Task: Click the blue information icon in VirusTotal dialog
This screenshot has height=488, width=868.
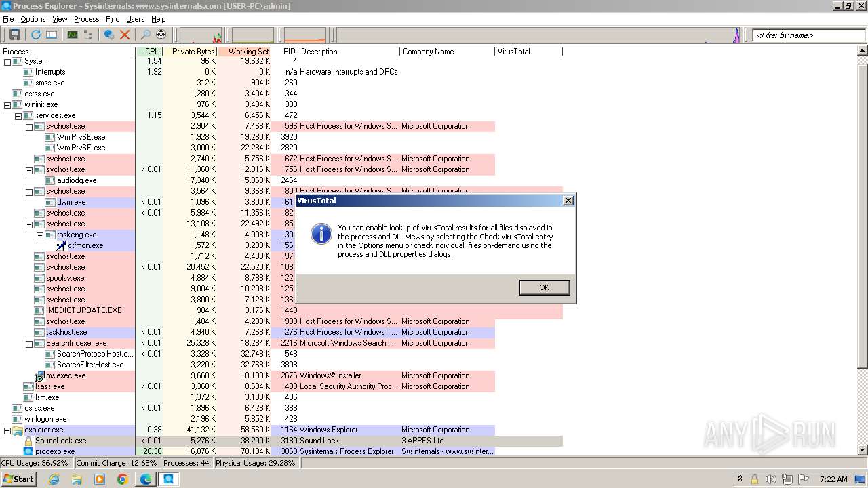Action: point(321,234)
